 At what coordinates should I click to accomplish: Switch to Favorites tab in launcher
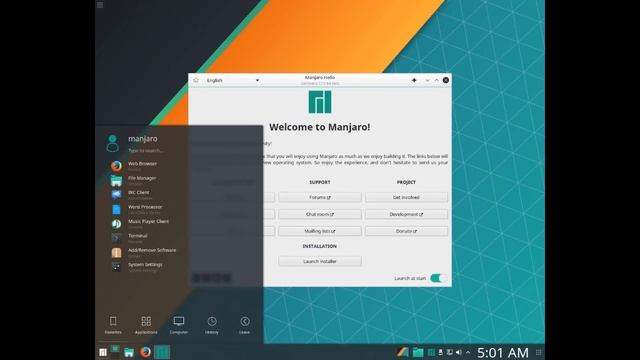coord(113,325)
